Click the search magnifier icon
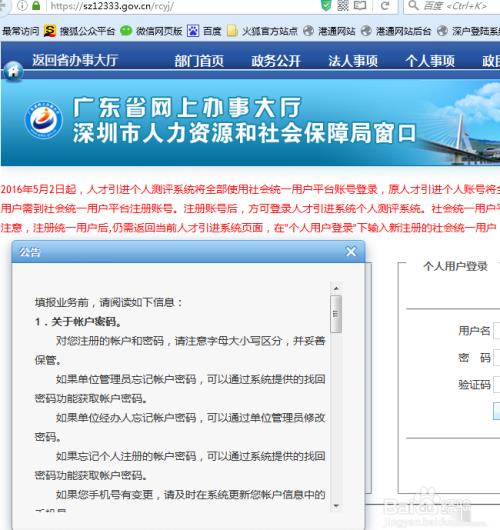This screenshot has height=530, width=500. (x=413, y=5)
